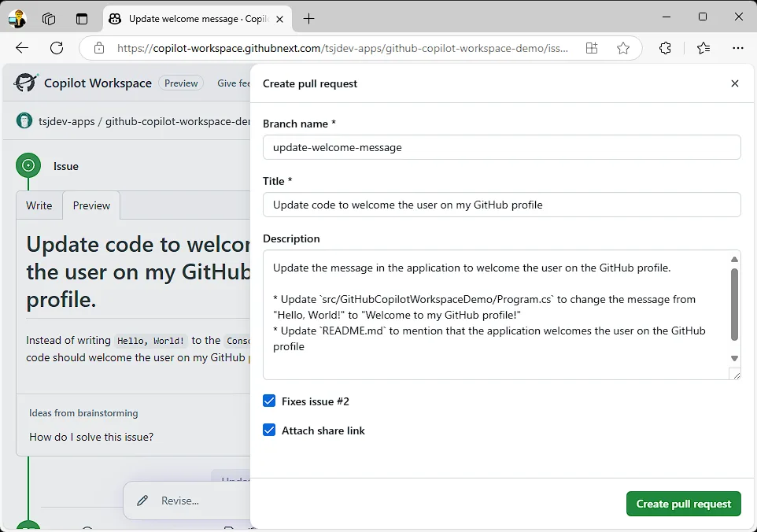Uncheck the Fixes issue #2 checkbox
Image resolution: width=757 pixels, height=532 pixels.
[x=269, y=401]
